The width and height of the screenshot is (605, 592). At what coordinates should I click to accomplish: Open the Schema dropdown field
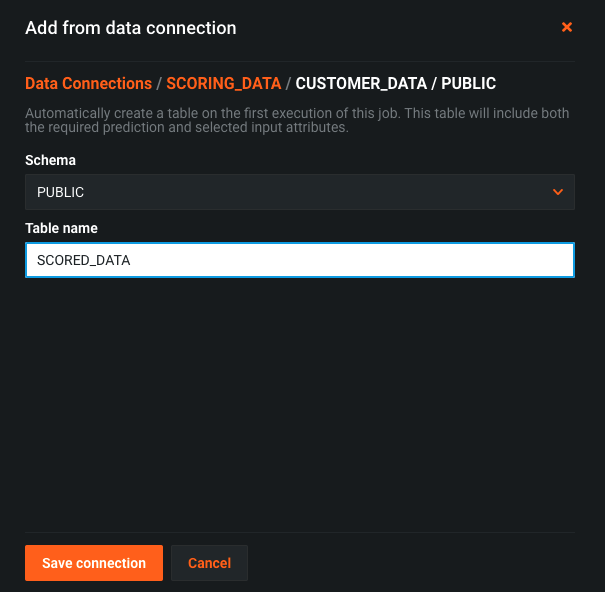[x=300, y=192]
